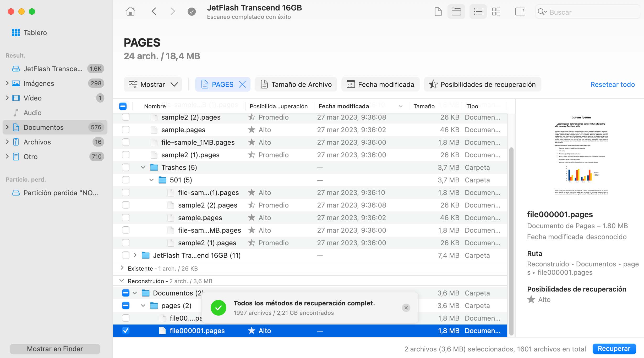Viewport: 644px width, 358px height.
Task: Click the Lorem ipsum preview thumbnail
Action: [581, 156]
